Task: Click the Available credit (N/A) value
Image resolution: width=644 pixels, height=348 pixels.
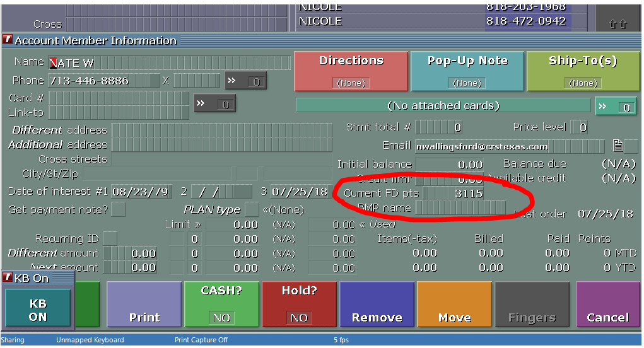Action: pyautogui.click(x=619, y=178)
